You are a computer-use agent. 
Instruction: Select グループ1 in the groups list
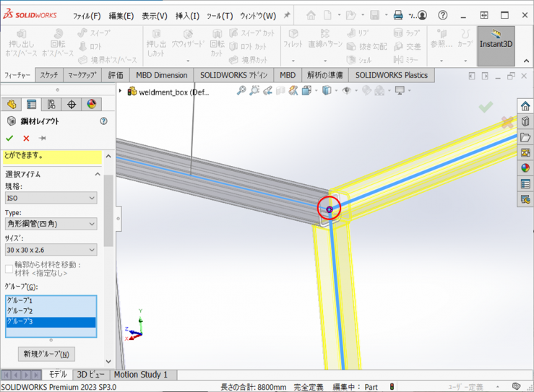(51, 300)
